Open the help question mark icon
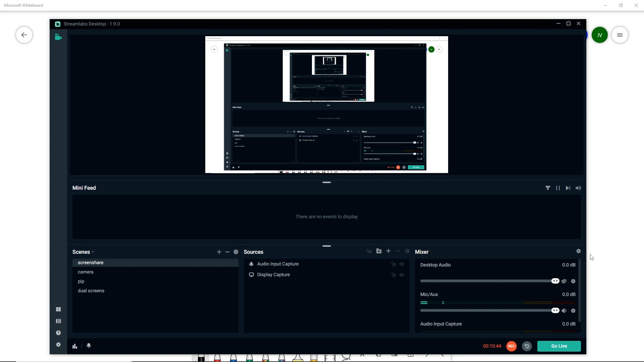Viewport: 644px width, 362px height. 58,333
